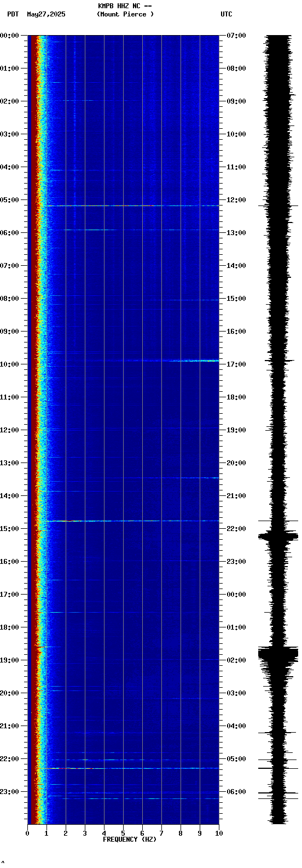This screenshot has height=868, width=302.
Task: Click the 14:00 UTC time label
Action: 236,266
